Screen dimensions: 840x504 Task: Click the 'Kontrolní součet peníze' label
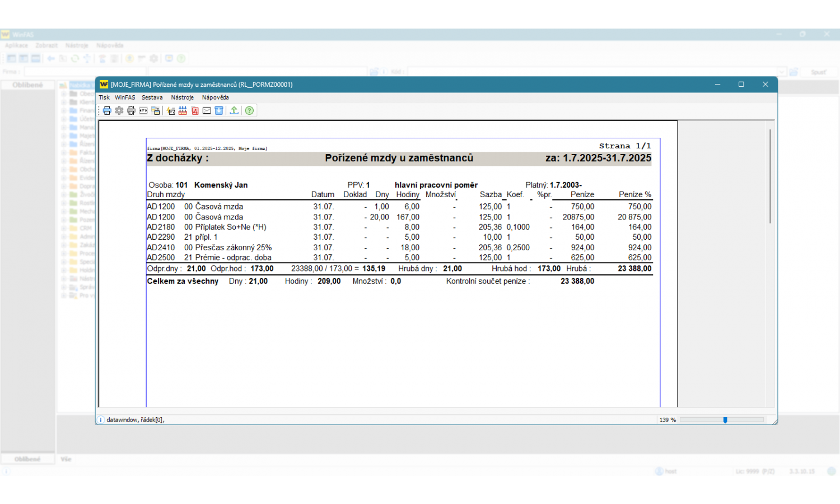point(488,281)
